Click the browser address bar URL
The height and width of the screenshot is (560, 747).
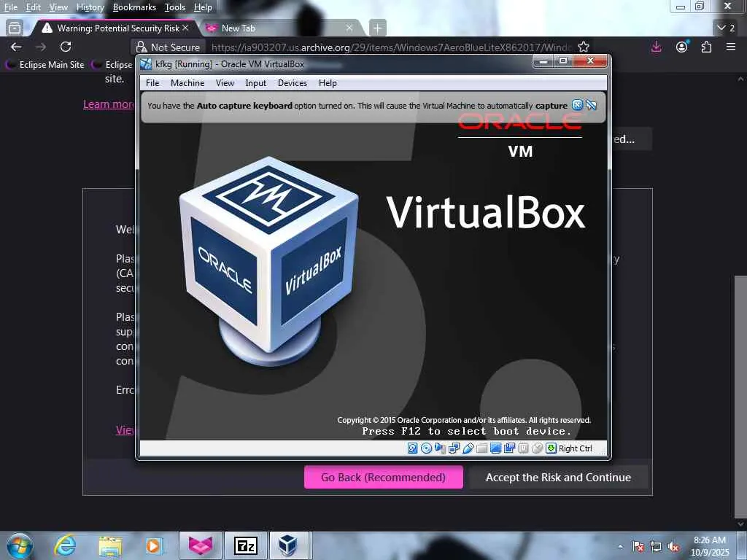point(391,47)
